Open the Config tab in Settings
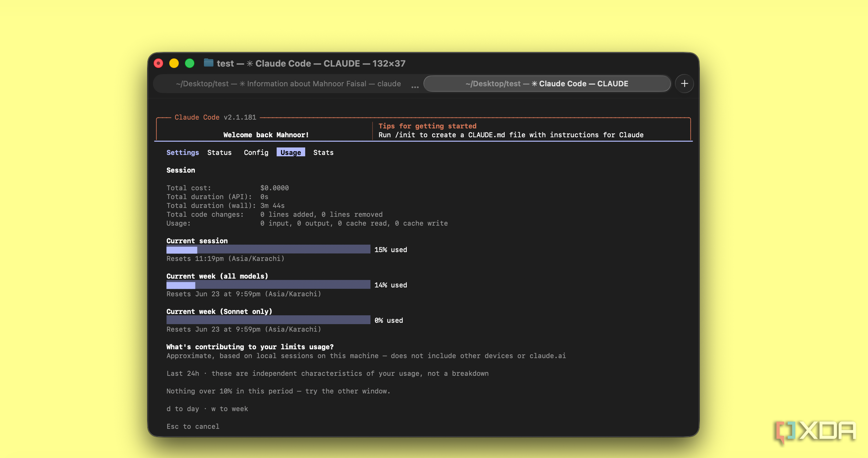 tap(256, 153)
